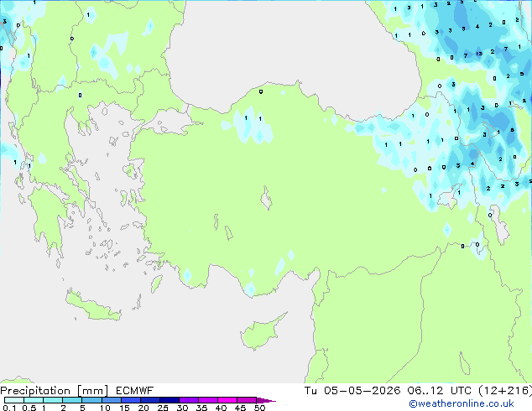Click the 35–40 mm violet legend swatch
Screen dimensions: 532x411
pyautogui.click(x=207, y=400)
